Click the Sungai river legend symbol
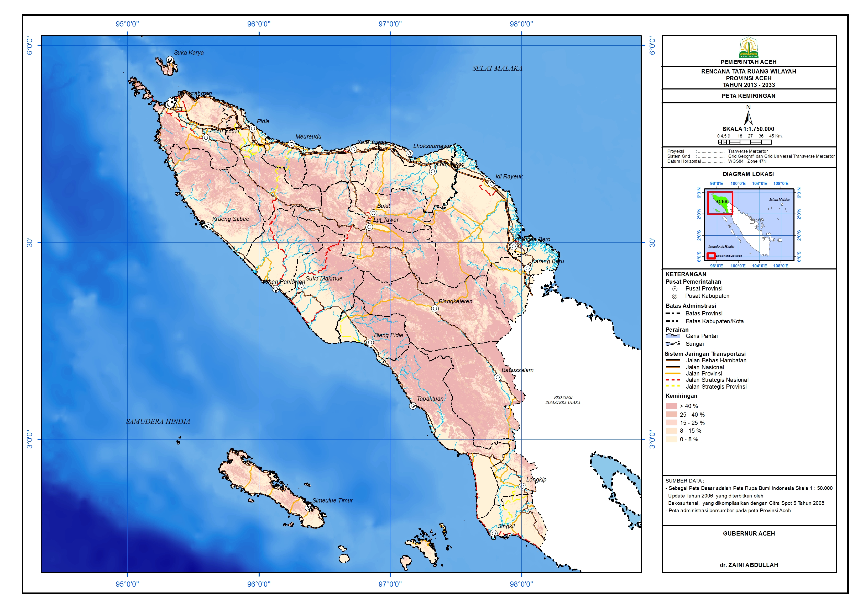Screen dimensions: 868x614 pos(673,344)
